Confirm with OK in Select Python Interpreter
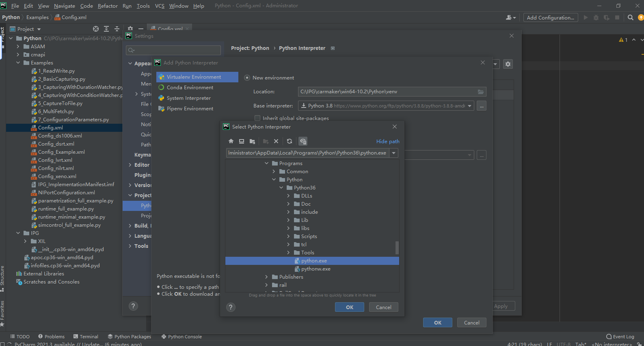 (x=350, y=307)
